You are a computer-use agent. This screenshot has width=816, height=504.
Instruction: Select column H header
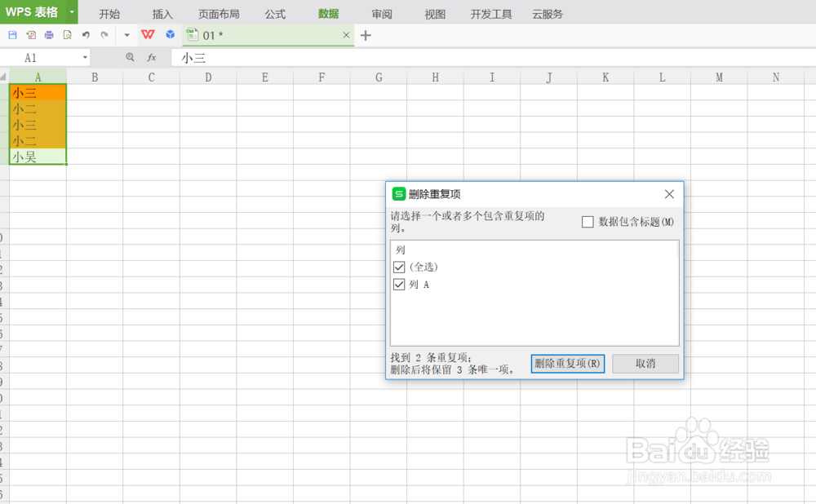tap(435, 77)
